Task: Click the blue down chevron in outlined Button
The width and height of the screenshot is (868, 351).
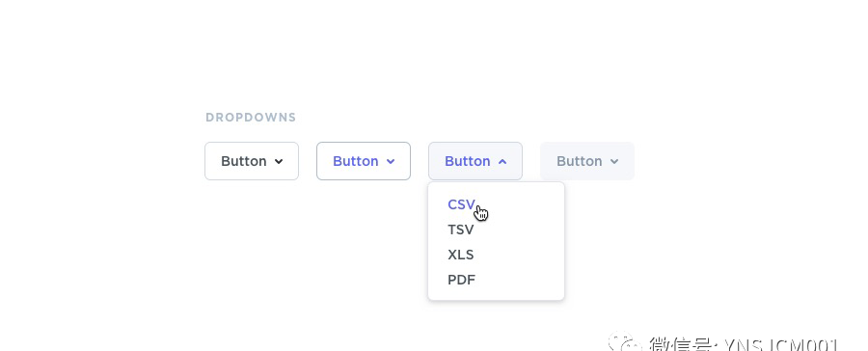Action: click(391, 162)
